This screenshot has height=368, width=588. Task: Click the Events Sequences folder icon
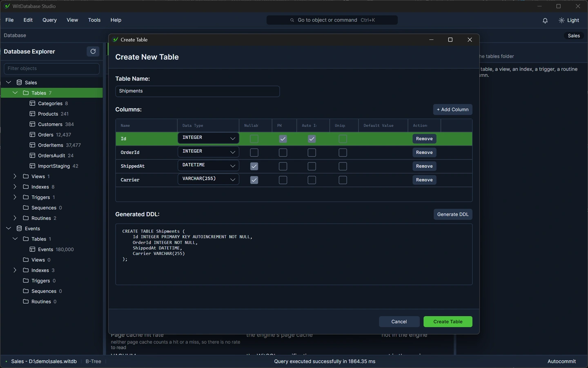tap(26, 291)
